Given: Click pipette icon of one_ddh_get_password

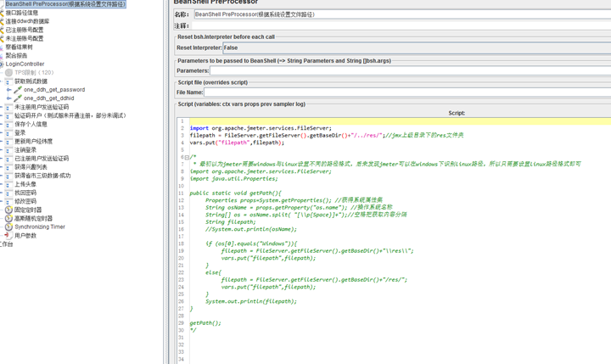Looking at the screenshot, I should [18, 90].
